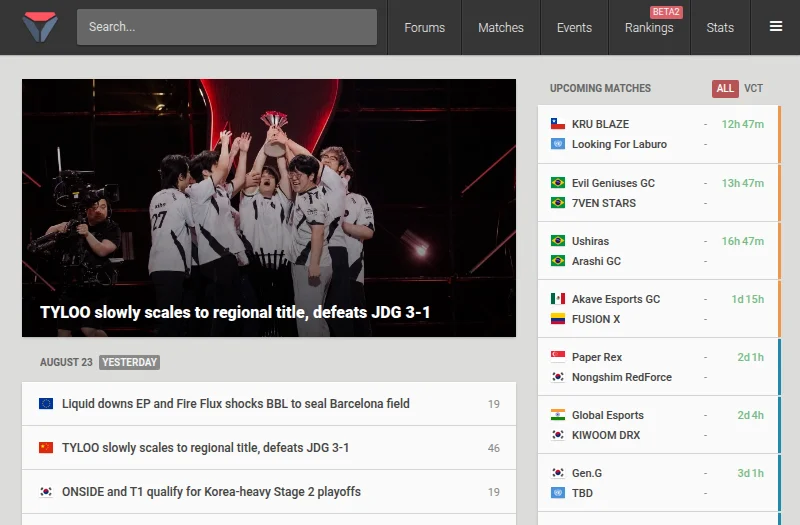The width and height of the screenshot is (800, 525).
Task: Click the Brazil flag beside 7VEN STARS
Action: point(558,203)
